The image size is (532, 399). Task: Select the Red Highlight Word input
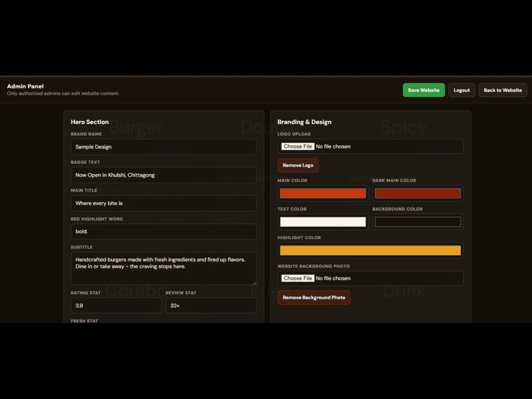pos(163,231)
